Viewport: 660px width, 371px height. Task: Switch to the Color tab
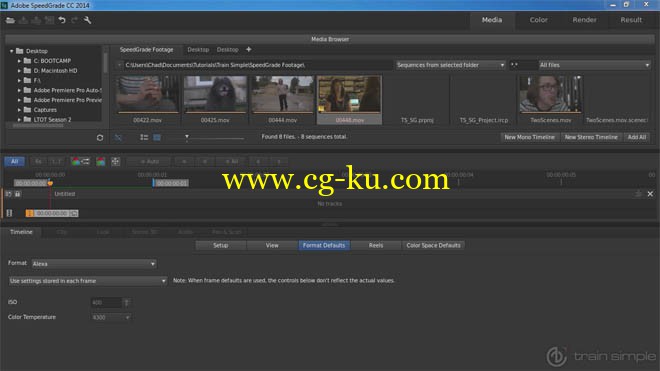[538, 20]
